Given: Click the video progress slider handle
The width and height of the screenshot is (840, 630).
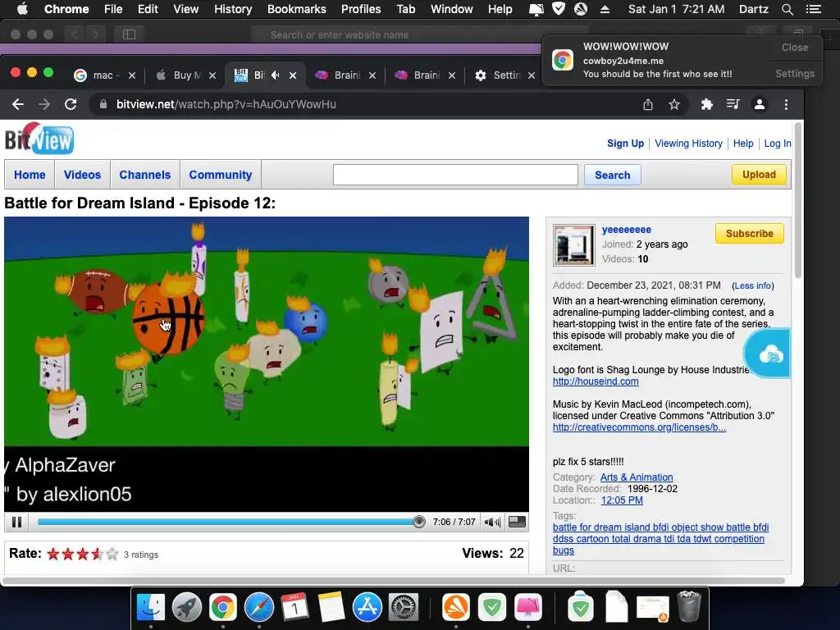Looking at the screenshot, I should coord(419,522).
